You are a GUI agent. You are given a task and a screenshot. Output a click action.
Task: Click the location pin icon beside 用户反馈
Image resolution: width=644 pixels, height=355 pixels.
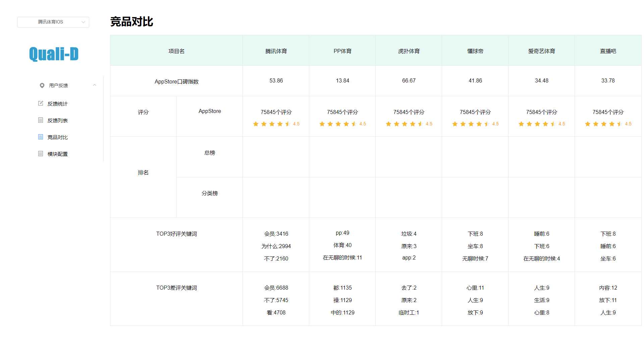point(42,85)
